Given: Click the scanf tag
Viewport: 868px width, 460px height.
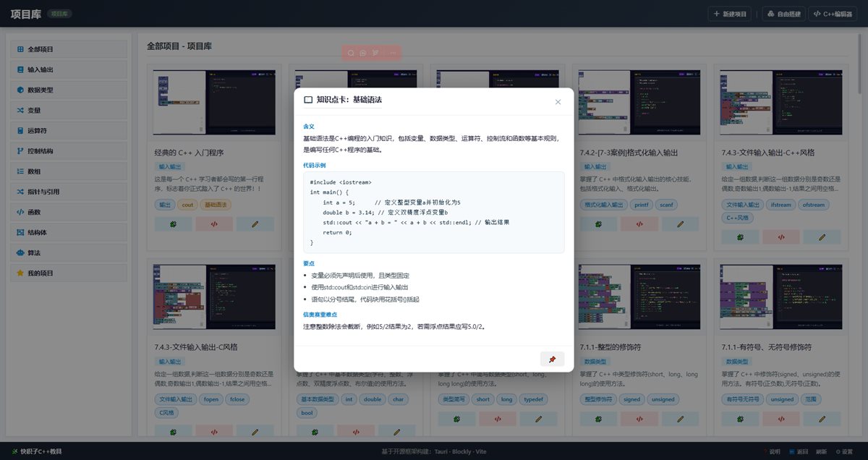Looking at the screenshot, I should click(x=667, y=205).
